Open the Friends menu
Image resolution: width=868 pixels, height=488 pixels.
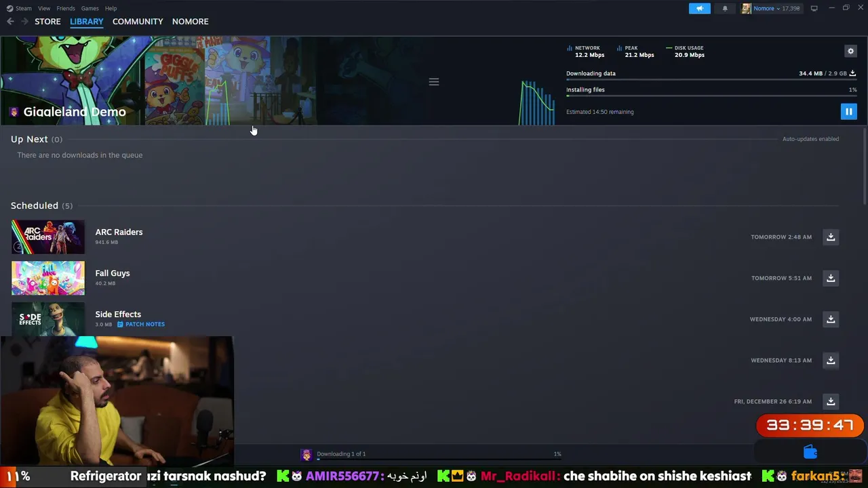(66, 8)
